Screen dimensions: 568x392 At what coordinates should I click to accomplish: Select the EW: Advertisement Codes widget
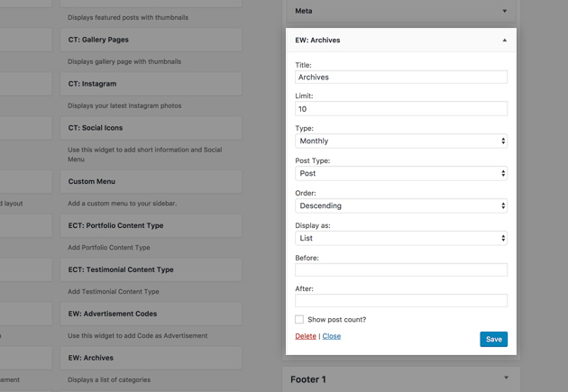[x=151, y=314]
